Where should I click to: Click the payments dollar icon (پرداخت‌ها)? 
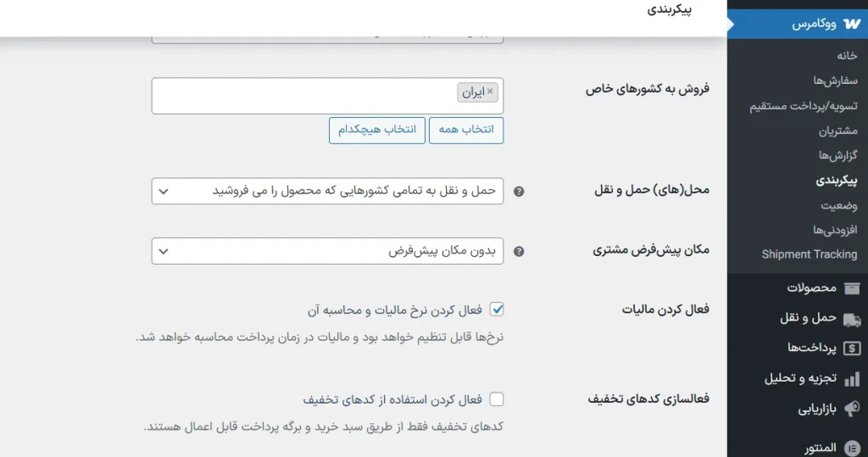852,348
